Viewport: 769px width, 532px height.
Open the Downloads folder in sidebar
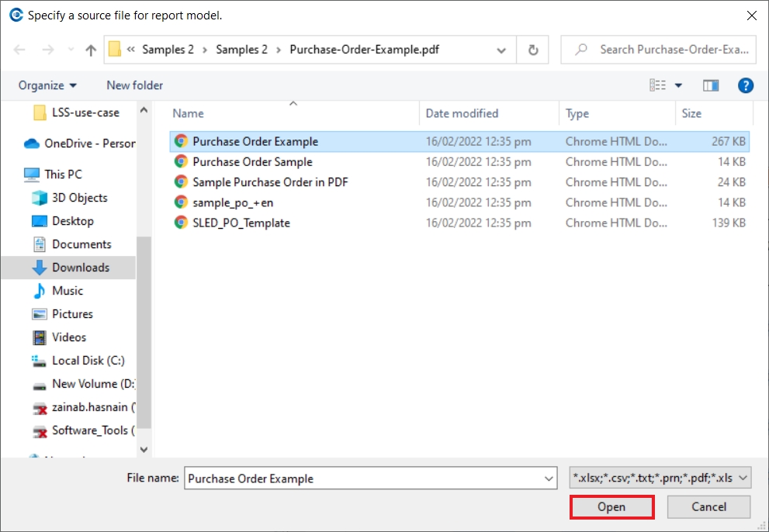pos(80,268)
